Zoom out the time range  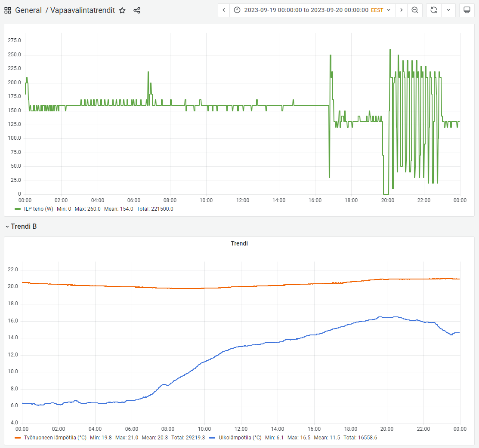click(x=415, y=10)
